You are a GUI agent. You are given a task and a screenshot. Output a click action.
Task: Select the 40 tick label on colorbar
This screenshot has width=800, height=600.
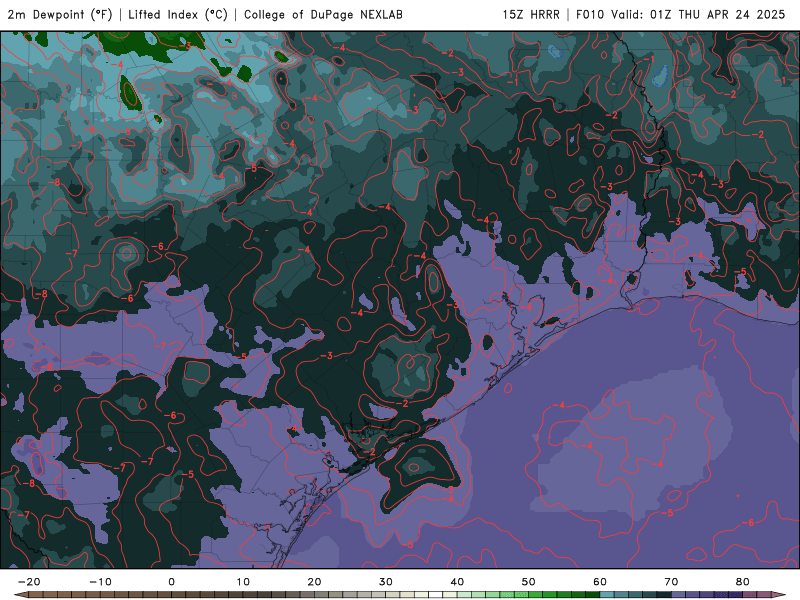(x=457, y=582)
